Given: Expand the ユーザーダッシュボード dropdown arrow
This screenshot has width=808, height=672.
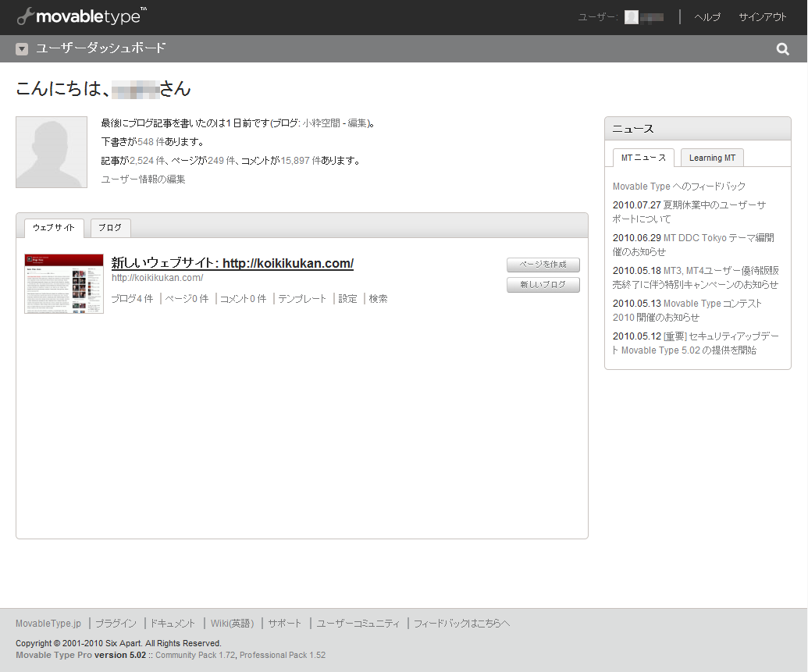Looking at the screenshot, I should click(22, 49).
